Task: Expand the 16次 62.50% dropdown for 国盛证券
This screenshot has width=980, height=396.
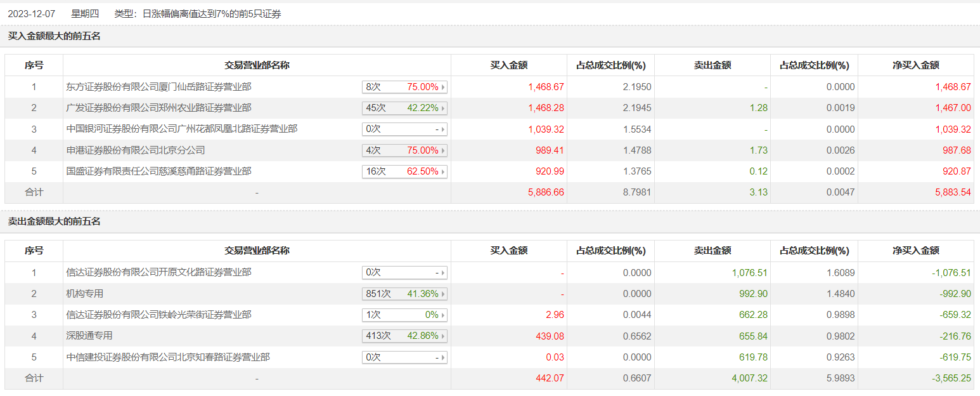Action: pos(404,171)
